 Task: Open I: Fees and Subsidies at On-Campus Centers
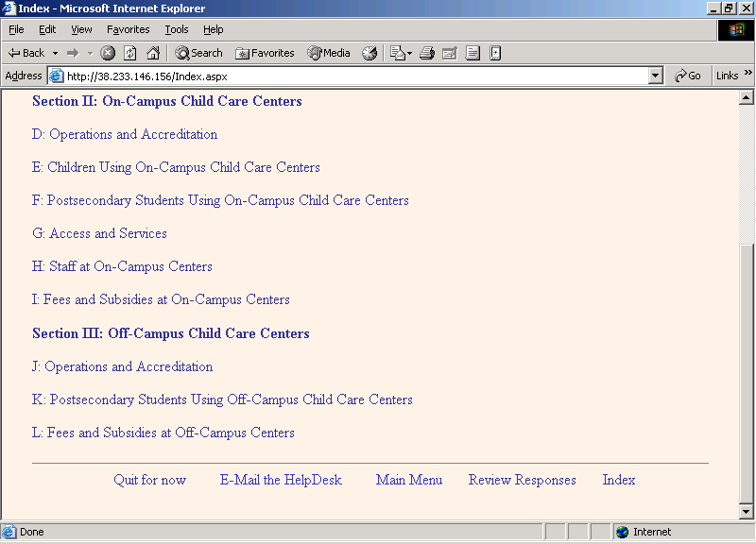161,299
